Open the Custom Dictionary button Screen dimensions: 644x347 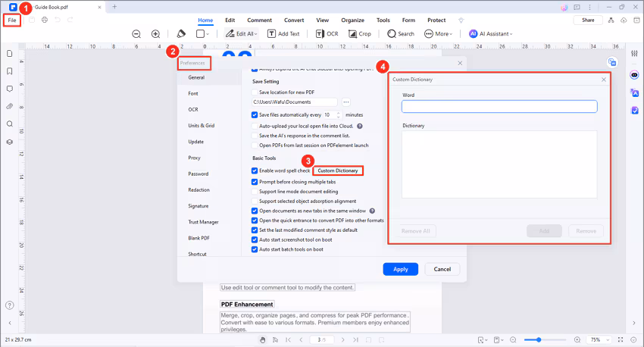click(x=338, y=170)
